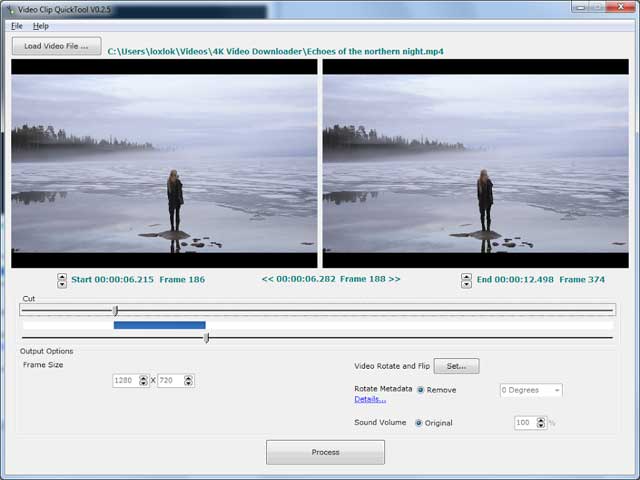Select the Original sound volume radio button
The height and width of the screenshot is (480, 640).
click(418, 423)
